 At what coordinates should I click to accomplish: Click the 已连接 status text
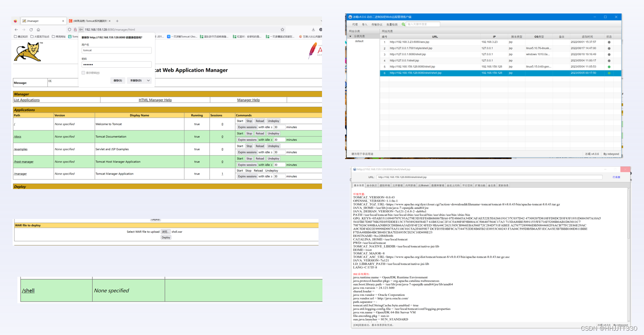point(616,177)
